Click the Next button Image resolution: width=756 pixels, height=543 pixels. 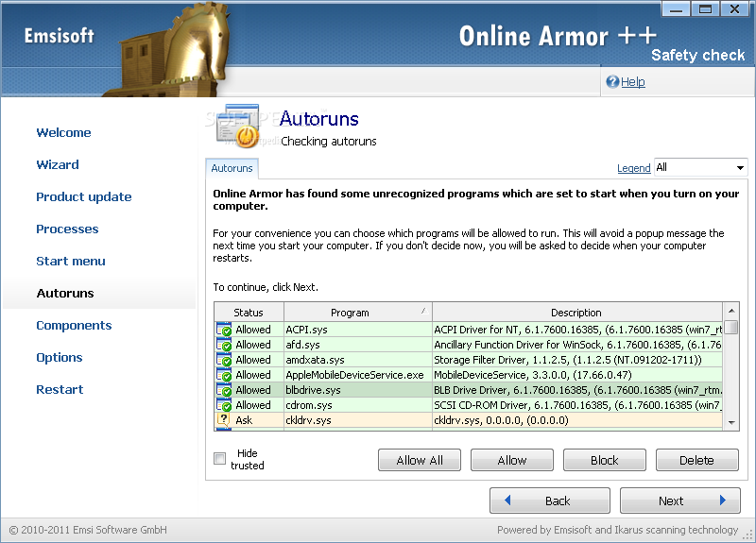tap(680, 501)
